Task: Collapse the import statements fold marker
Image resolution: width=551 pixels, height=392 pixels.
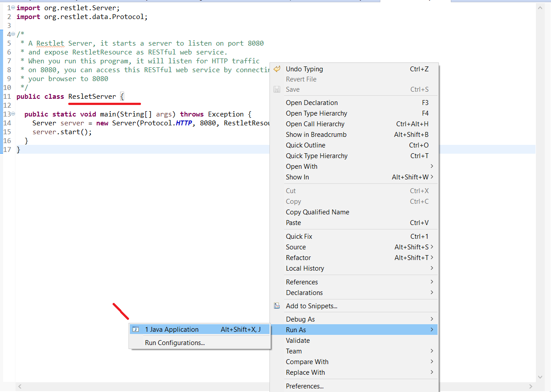Action: click(14, 8)
